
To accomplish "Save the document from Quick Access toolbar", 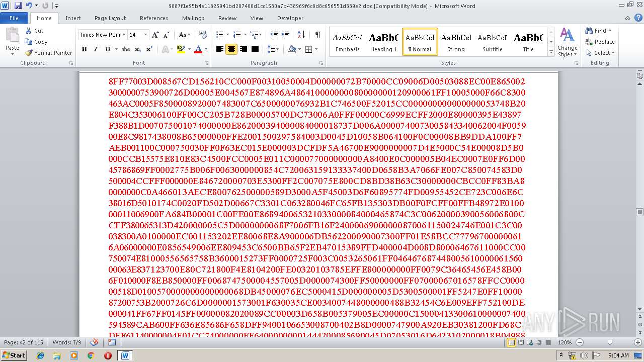I will [18, 6].
